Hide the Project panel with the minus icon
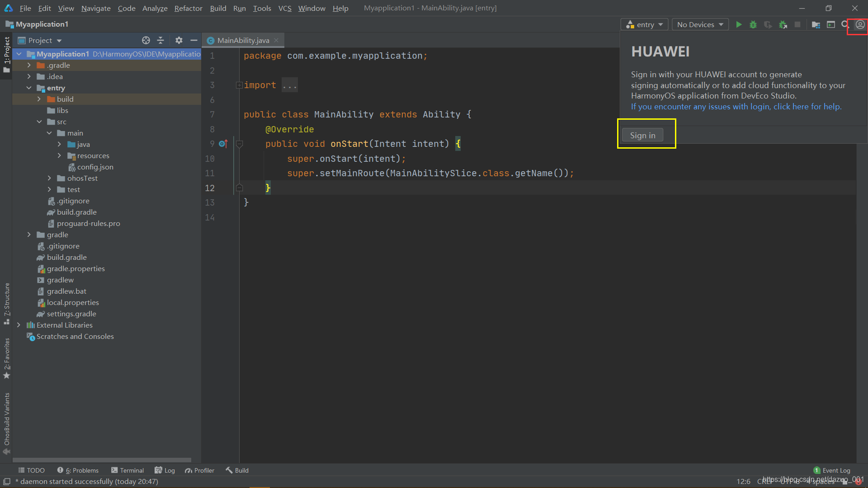The width and height of the screenshot is (868, 488). click(x=194, y=40)
